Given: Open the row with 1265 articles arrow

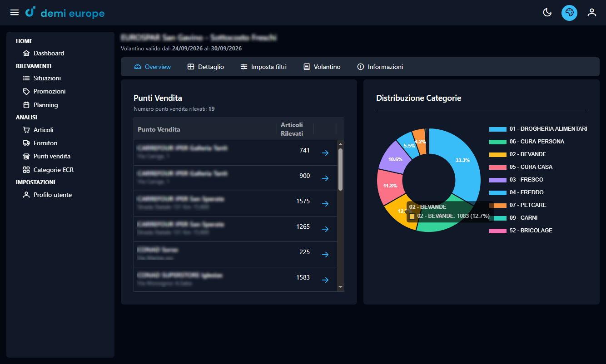Looking at the screenshot, I should point(325,229).
